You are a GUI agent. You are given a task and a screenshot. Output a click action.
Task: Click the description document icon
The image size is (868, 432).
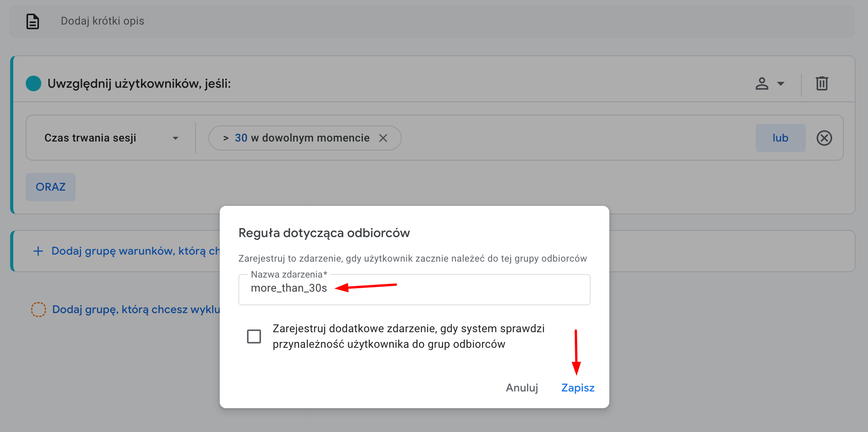pos(33,21)
